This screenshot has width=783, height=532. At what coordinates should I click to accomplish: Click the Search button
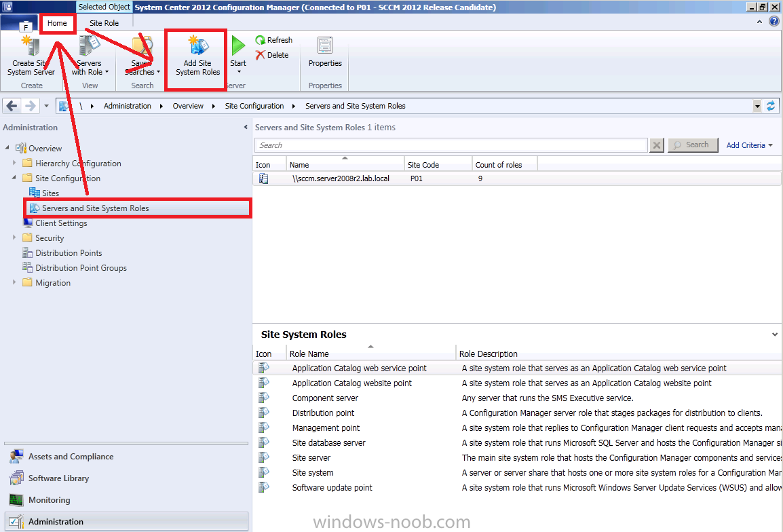click(x=693, y=145)
